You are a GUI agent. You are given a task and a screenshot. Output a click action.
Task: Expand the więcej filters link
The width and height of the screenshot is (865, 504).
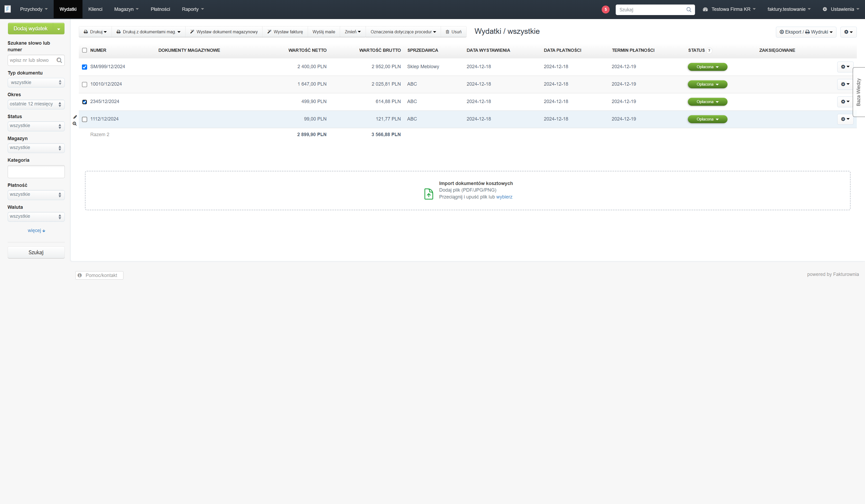pos(36,230)
